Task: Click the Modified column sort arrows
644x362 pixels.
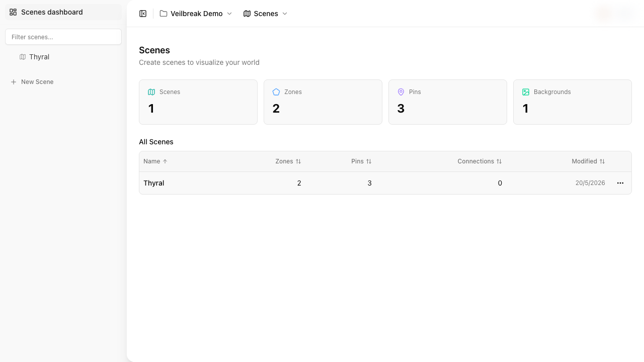Action: click(602, 161)
